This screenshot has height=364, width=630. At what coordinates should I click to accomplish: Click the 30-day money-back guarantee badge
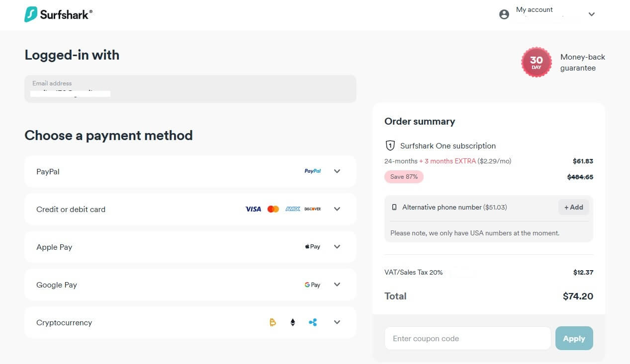point(536,62)
